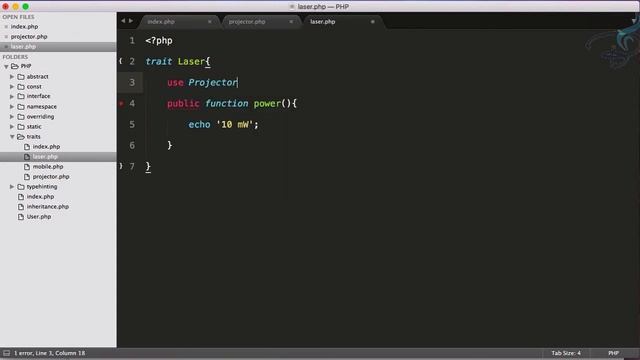Expand the interface folder

point(12,96)
